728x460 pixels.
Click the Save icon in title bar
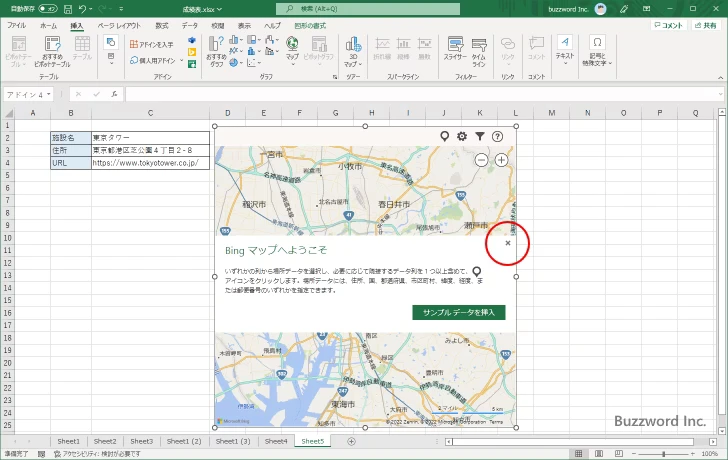pyautogui.click(x=68, y=9)
